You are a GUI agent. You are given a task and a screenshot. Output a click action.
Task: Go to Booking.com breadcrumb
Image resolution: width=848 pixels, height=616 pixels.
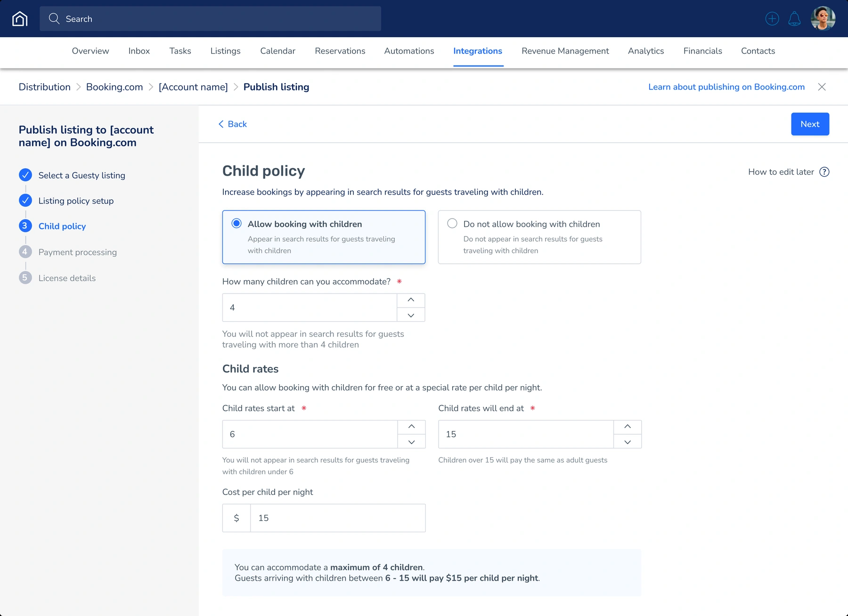point(114,87)
